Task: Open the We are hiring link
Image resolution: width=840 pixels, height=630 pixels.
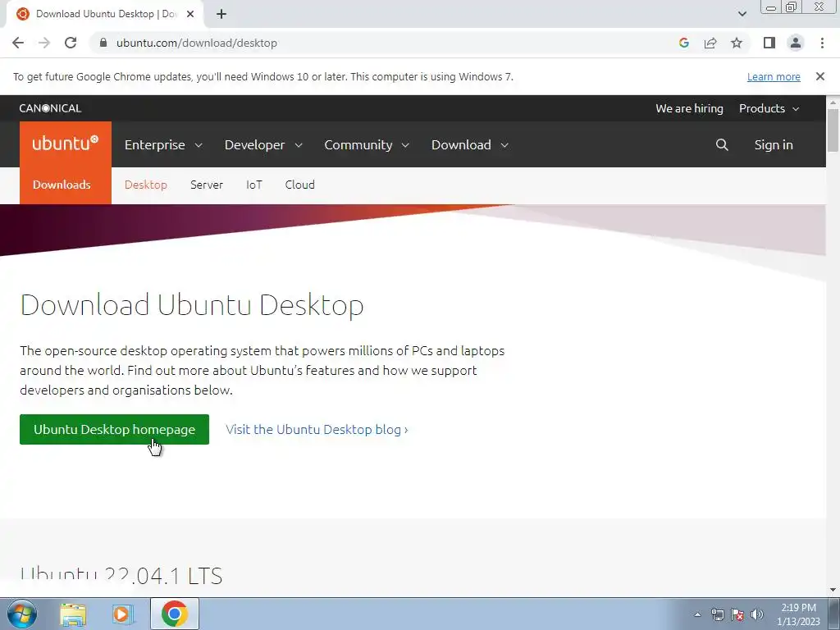Action: [689, 108]
